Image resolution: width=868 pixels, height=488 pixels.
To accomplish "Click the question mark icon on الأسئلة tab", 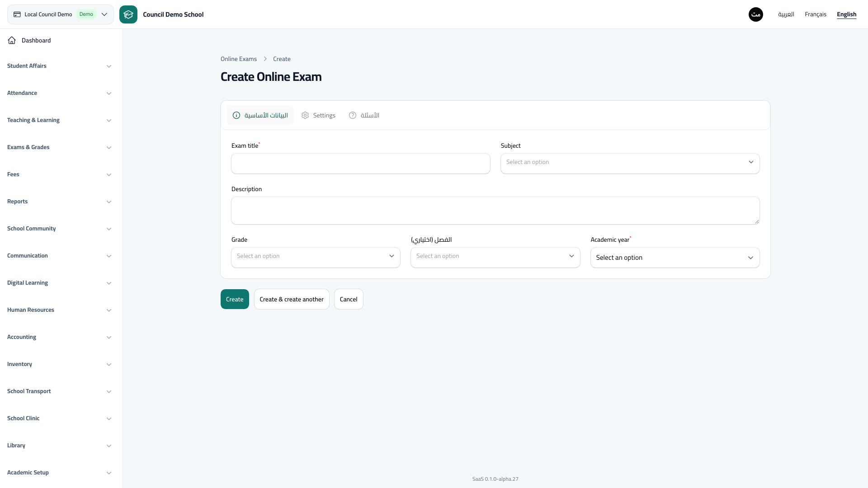I will pyautogui.click(x=353, y=115).
